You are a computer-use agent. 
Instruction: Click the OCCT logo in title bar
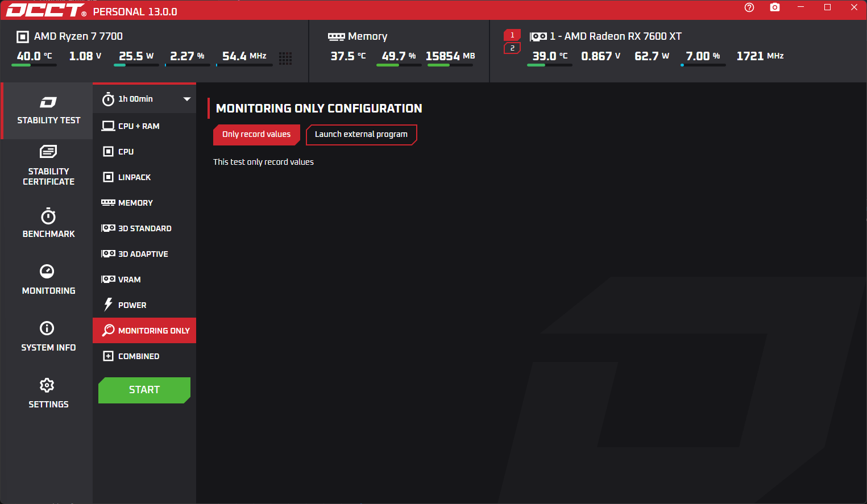[45, 10]
